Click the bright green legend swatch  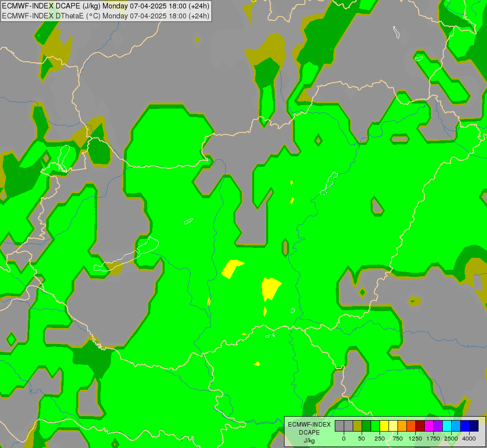[376, 426]
